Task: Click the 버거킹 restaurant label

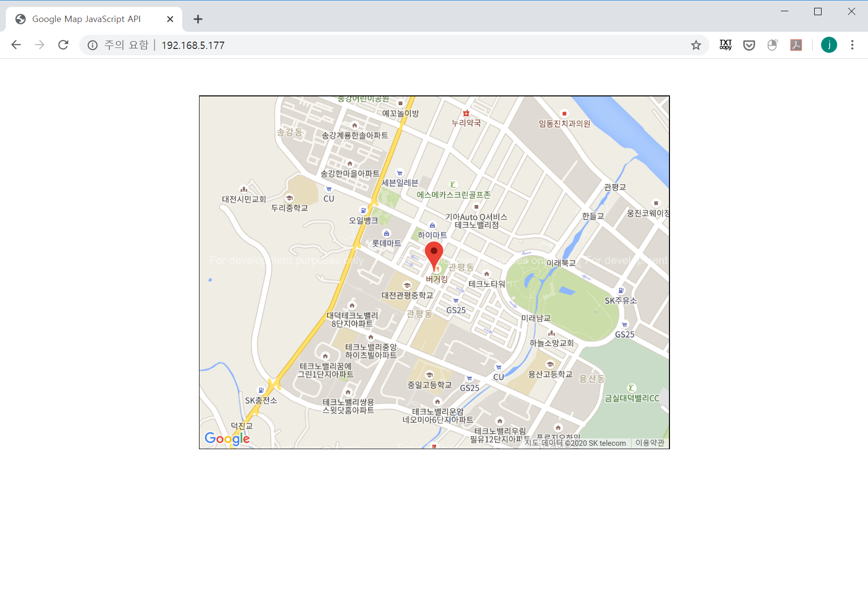Action: (x=437, y=279)
